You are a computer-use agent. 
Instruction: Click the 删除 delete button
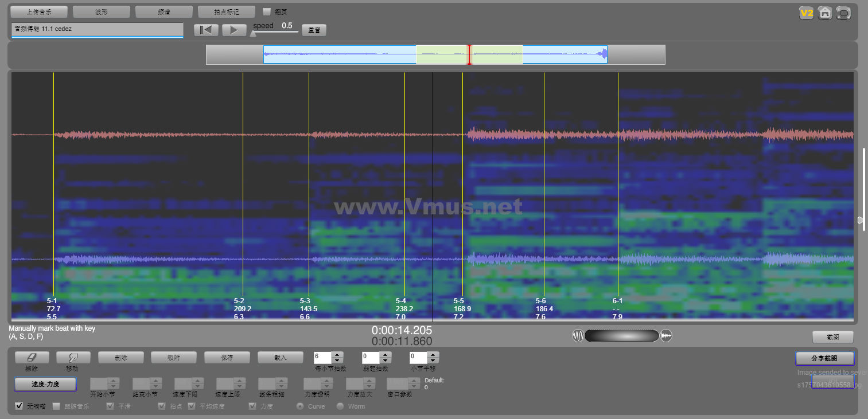121,358
